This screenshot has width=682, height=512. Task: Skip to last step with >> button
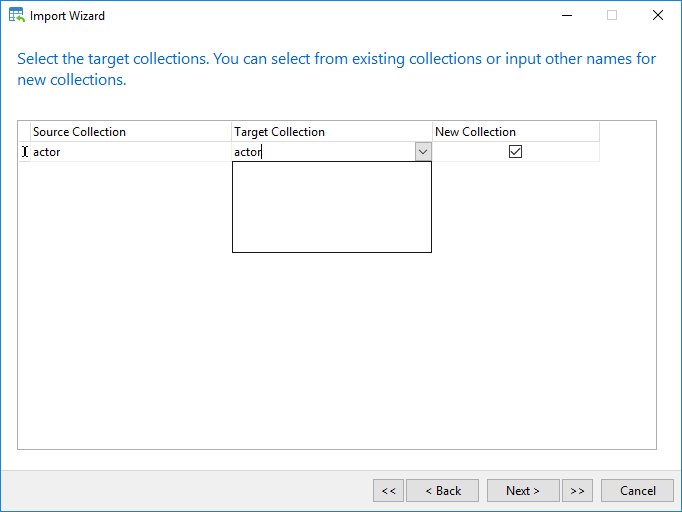click(577, 491)
